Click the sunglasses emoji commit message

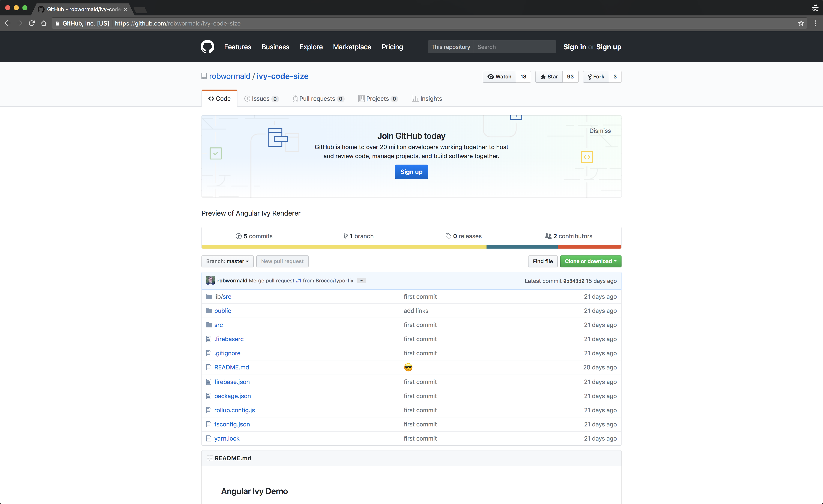[408, 367]
